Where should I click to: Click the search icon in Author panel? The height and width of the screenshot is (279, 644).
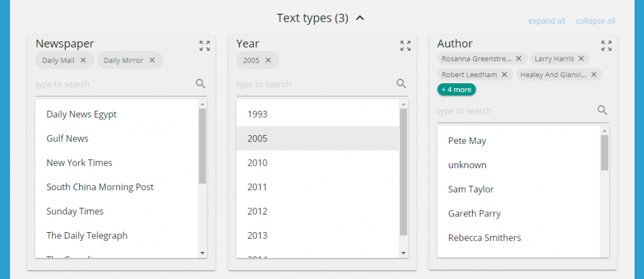(x=602, y=110)
